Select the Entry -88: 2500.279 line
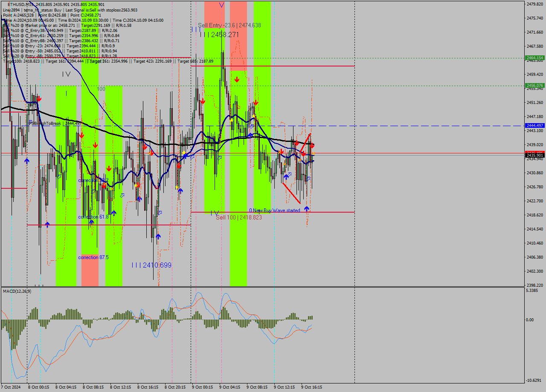 coord(60,56)
